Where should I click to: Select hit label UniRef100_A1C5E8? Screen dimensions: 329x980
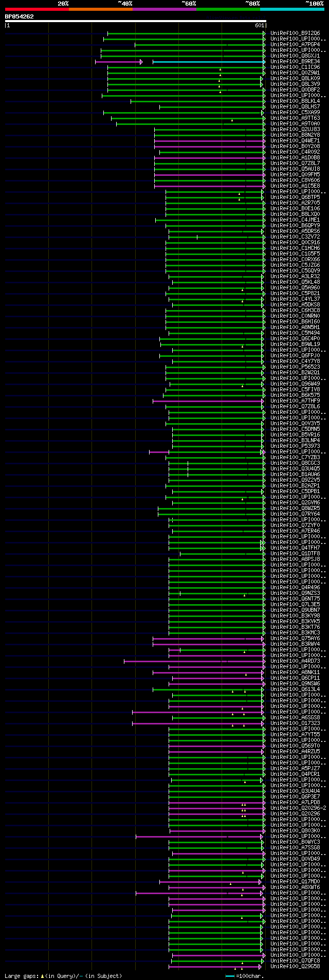pos(295,186)
